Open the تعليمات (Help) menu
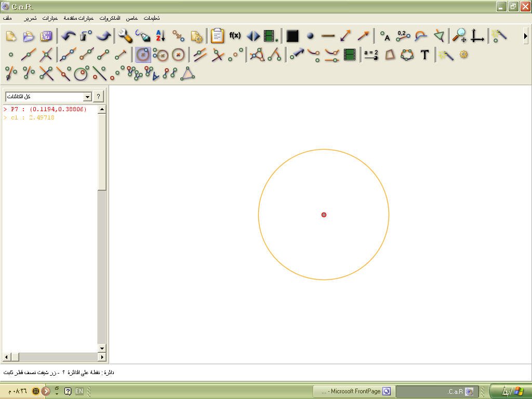The width and height of the screenshot is (532, 399). pyautogui.click(x=152, y=18)
